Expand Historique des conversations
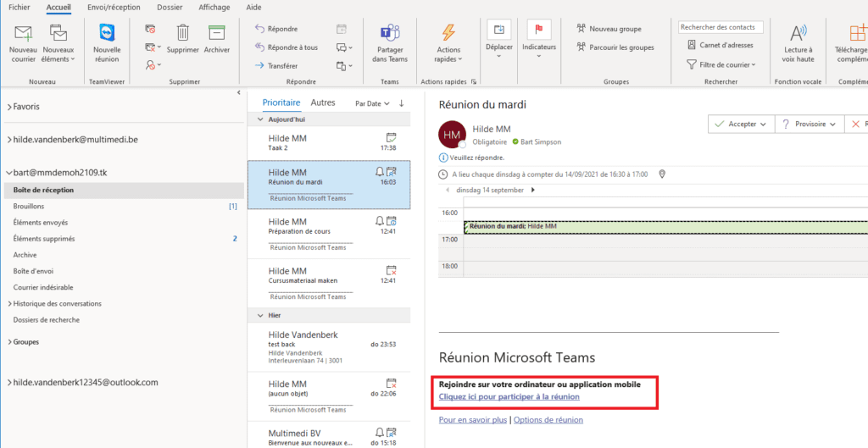868x448 pixels. (x=9, y=304)
